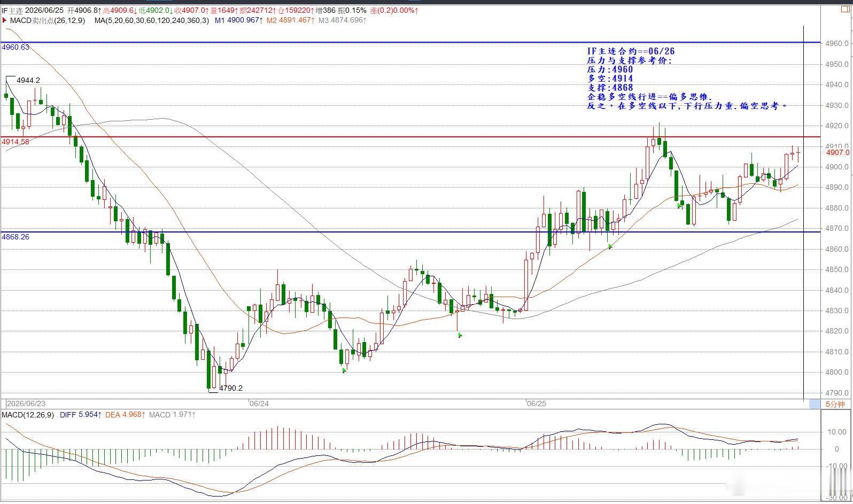This screenshot has height=504, width=853.
Task: Click the current price tag '4907.0' on axis
Action: (838, 152)
